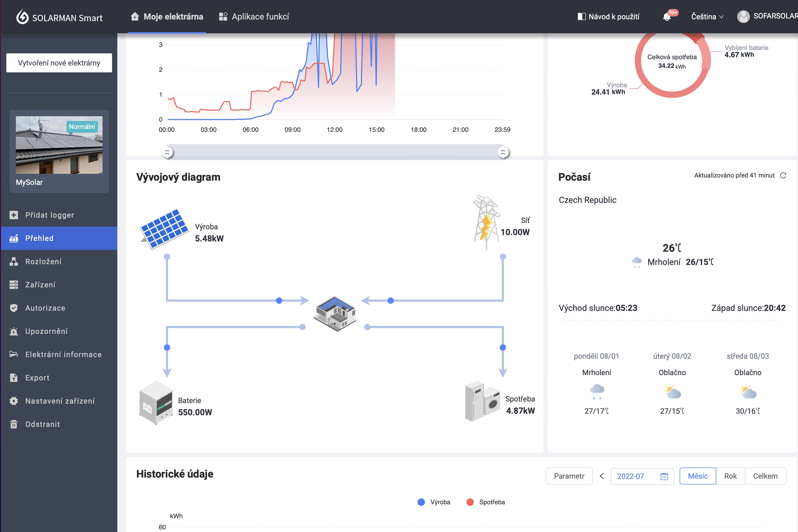Viewport: 798px width, 532px height.
Task: Click the left chart zoom slider handle
Action: tap(167, 152)
